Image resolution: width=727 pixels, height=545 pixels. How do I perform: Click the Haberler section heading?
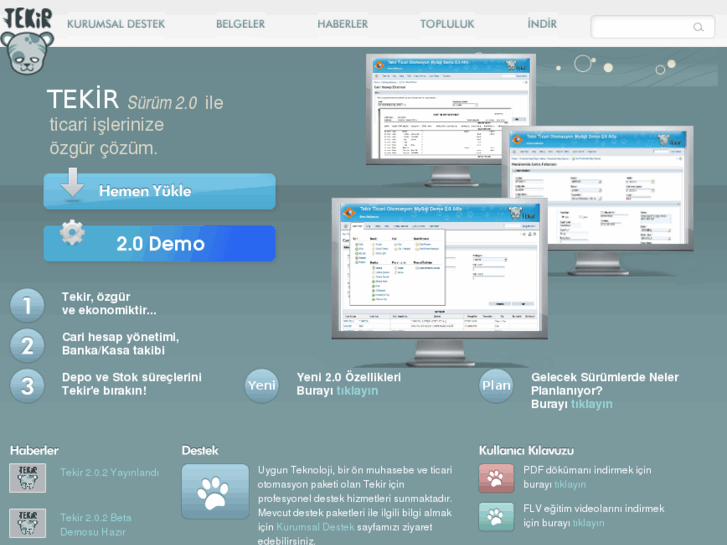[x=34, y=450]
